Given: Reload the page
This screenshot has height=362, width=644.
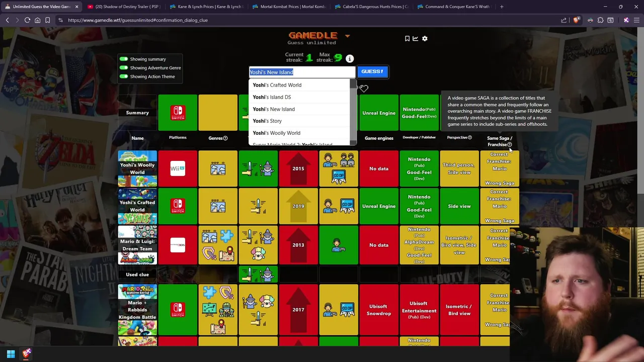Looking at the screenshot, I should tap(28, 20).
